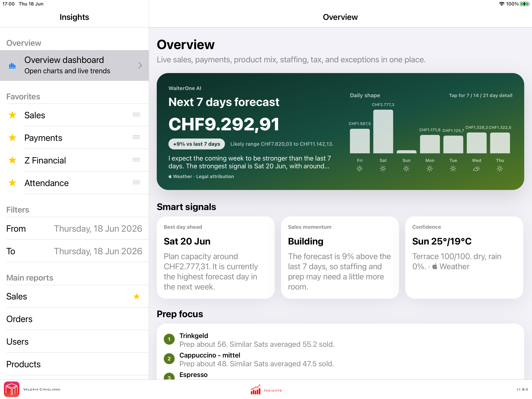Open the Z Financial favorite

(x=74, y=161)
